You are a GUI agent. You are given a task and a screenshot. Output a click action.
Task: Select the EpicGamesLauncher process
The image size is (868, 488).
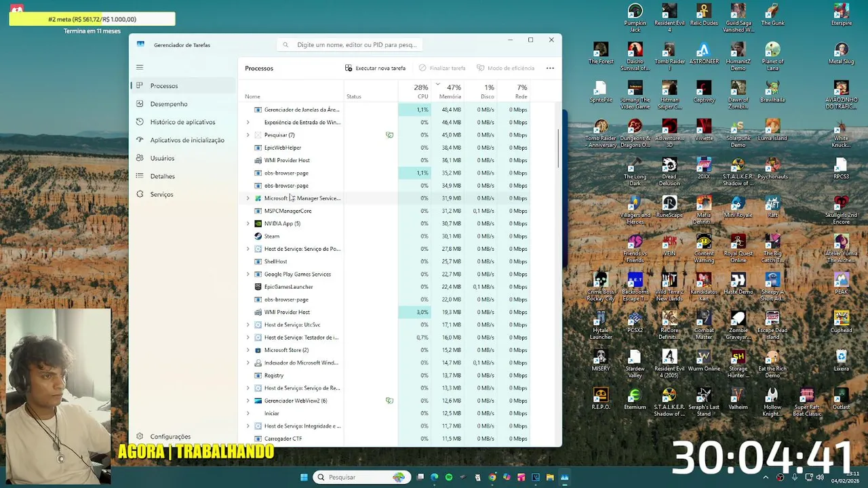[x=385, y=287]
